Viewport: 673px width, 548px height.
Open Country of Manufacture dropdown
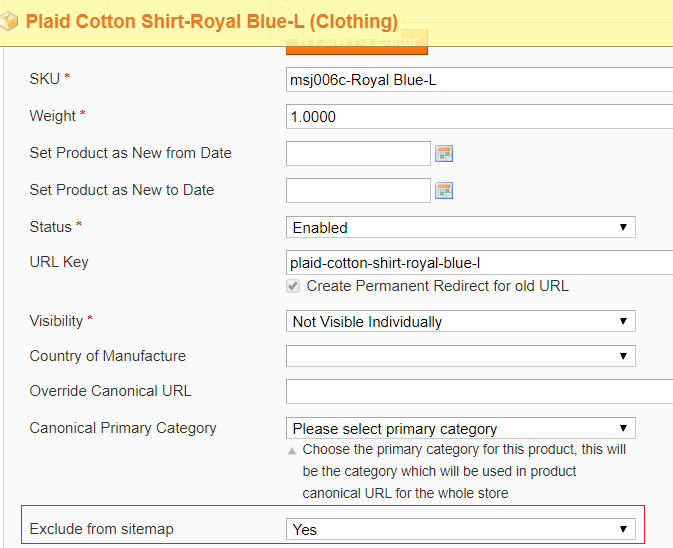(x=460, y=356)
